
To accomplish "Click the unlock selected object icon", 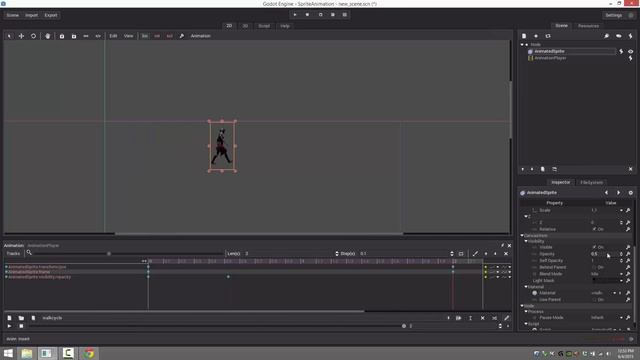I will (x=74, y=36).
